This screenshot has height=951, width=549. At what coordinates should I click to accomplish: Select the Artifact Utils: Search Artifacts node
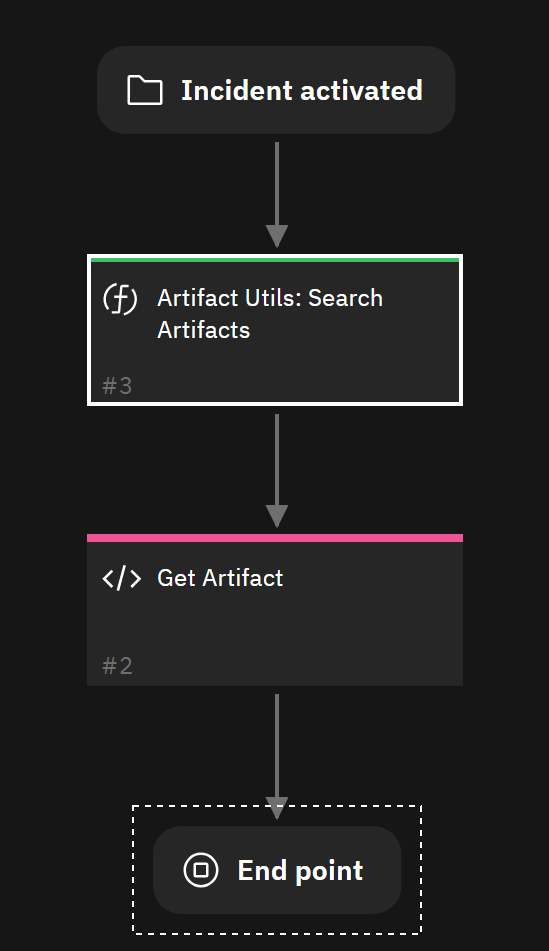click(x=275, y=330)
